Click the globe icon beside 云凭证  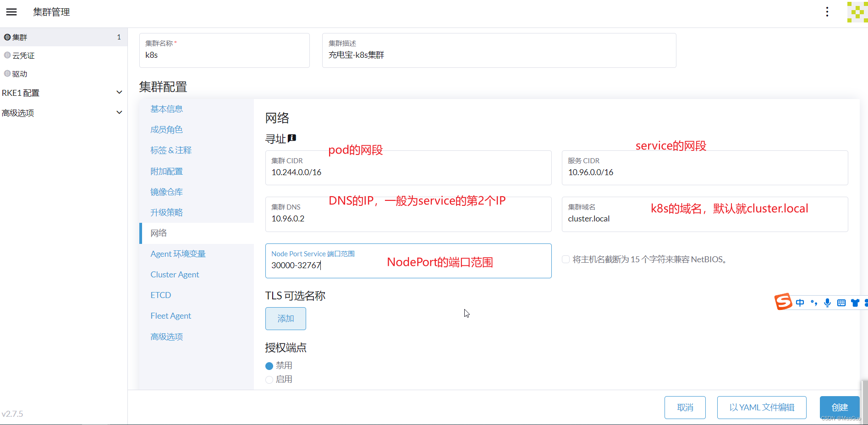click(x=7, y=55)
